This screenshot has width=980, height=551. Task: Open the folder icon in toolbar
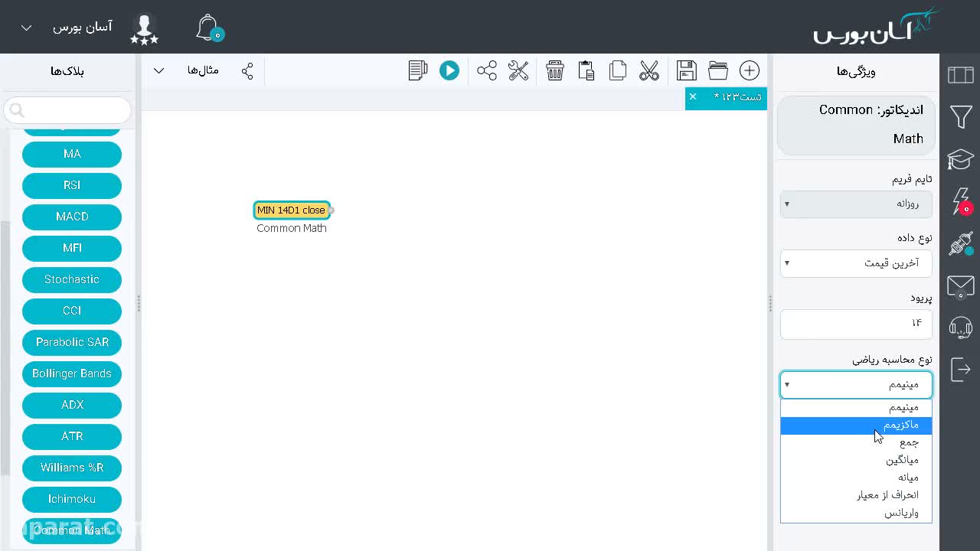click(718, 71)
